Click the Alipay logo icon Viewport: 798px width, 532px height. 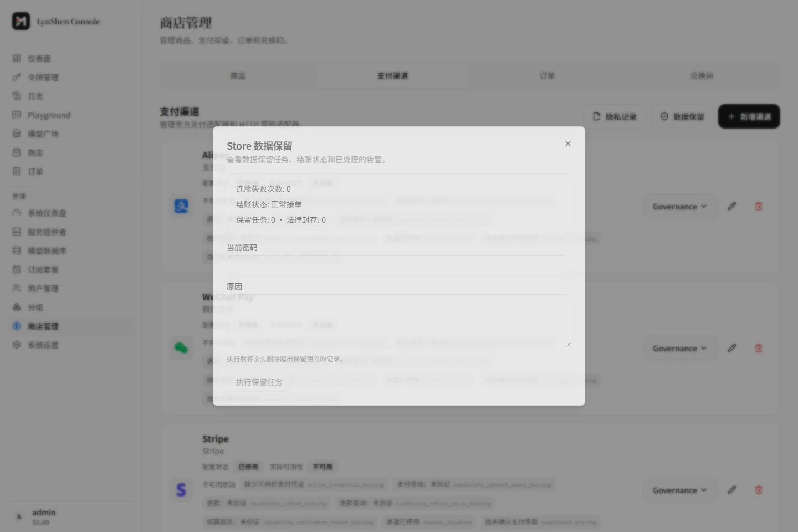point(181,206)
